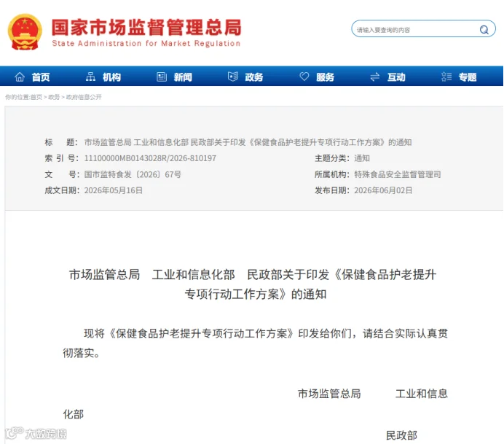
Task: Click 政务 in the breadcrumb trail
Action: click(54, 97)
